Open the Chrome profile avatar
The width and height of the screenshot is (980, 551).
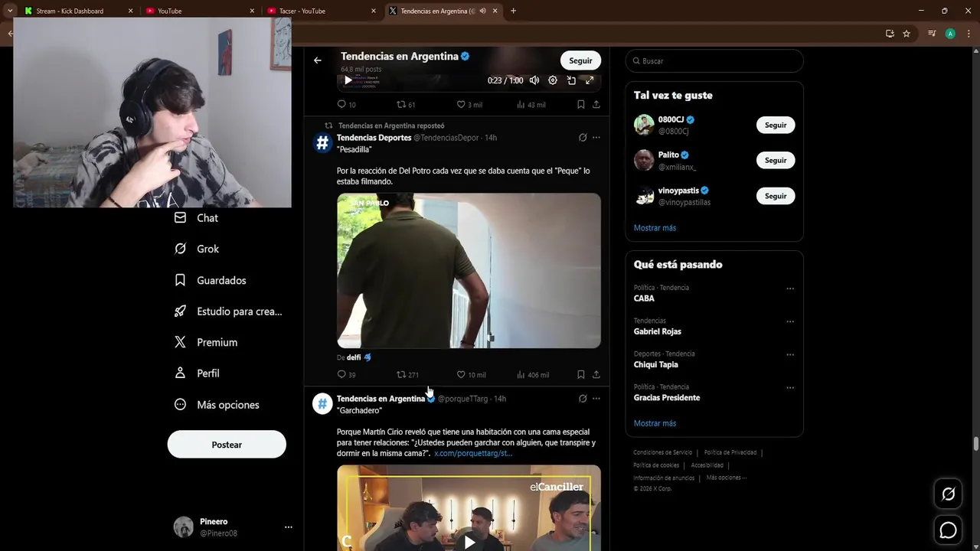950,34
